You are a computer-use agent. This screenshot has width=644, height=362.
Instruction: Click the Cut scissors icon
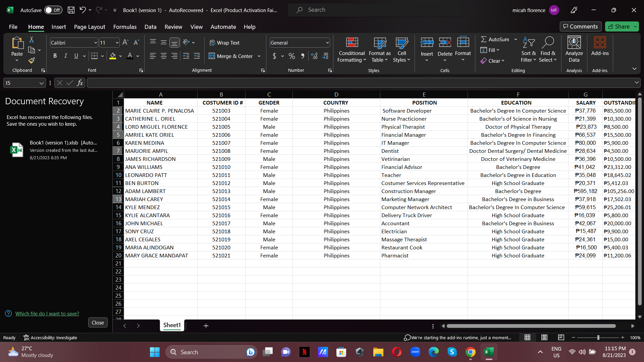32,40
